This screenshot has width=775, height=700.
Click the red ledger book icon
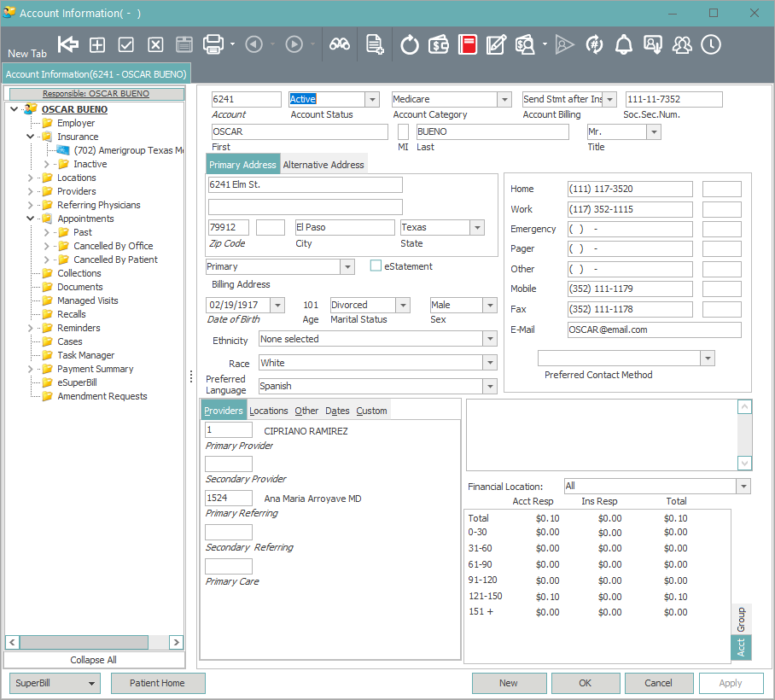pyautogui.click(x=468, y=44)
